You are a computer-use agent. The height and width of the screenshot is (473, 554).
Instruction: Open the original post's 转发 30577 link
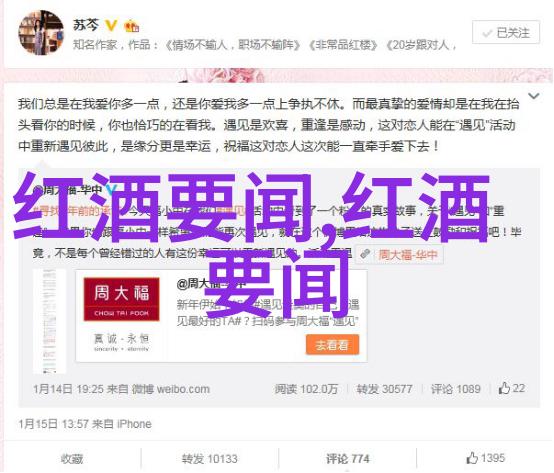click(384, 389)
